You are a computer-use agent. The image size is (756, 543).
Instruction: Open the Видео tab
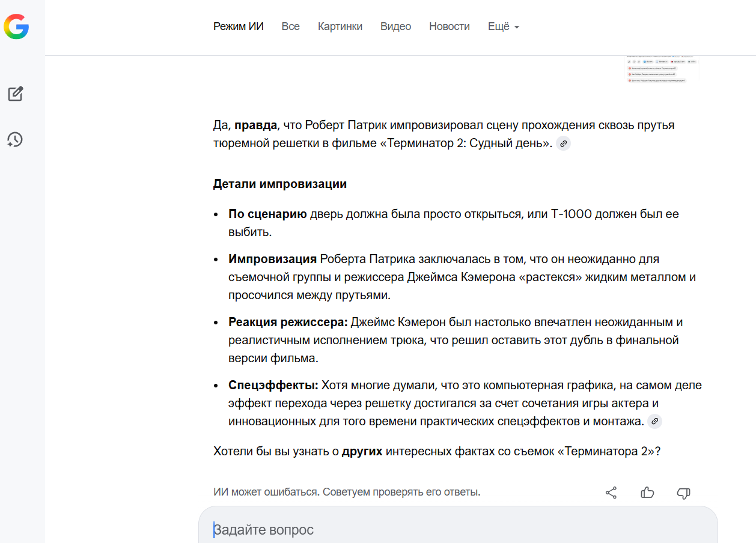coord(395,26)
